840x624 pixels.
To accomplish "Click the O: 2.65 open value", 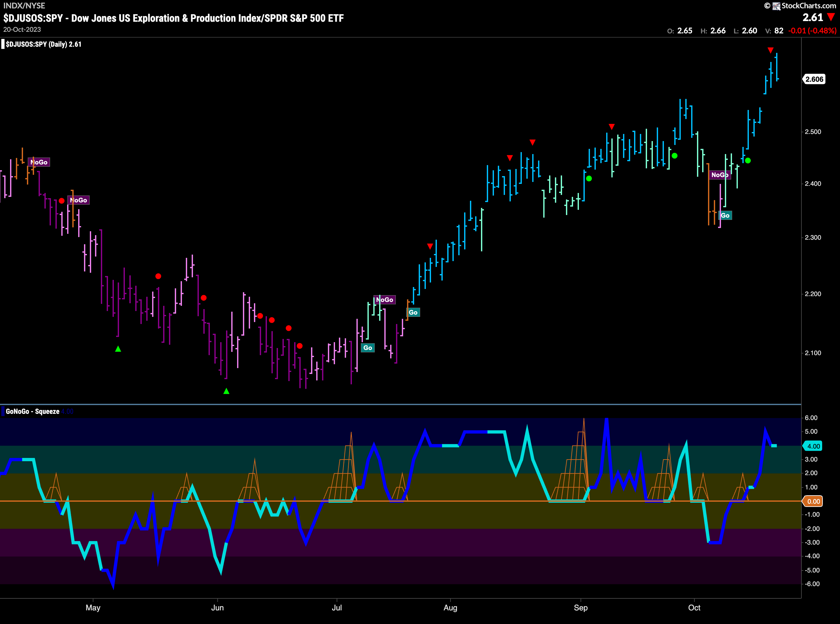I will tap(679, 30).
